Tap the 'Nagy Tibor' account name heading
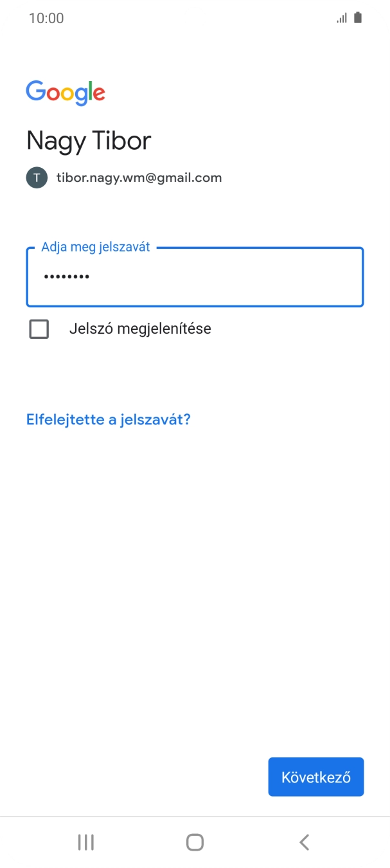This screenshot has width=390, height=868. pos(89,141)
